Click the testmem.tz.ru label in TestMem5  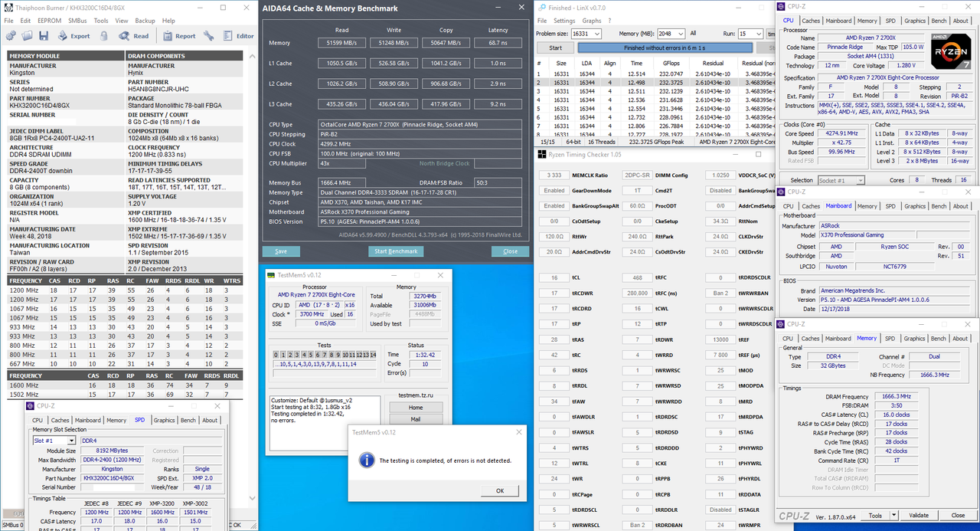tap(416, 395)
